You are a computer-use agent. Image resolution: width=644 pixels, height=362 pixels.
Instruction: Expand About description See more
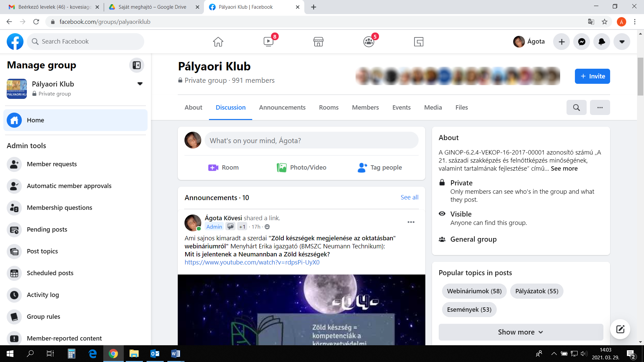point(564,169)
